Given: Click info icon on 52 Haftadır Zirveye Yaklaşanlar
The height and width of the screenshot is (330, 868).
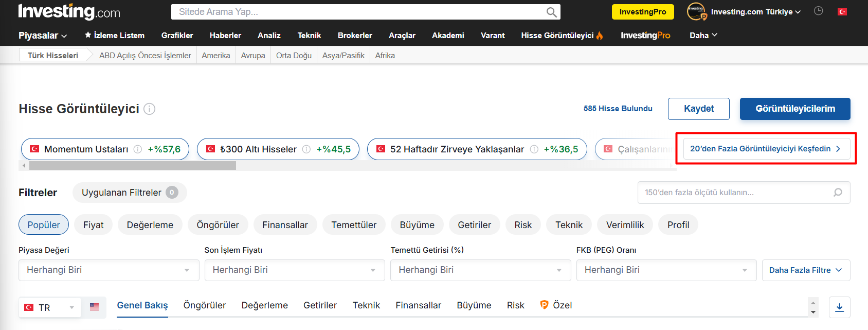Looking at the screenshot, I should pyautogui.click(x=534, y=149).
